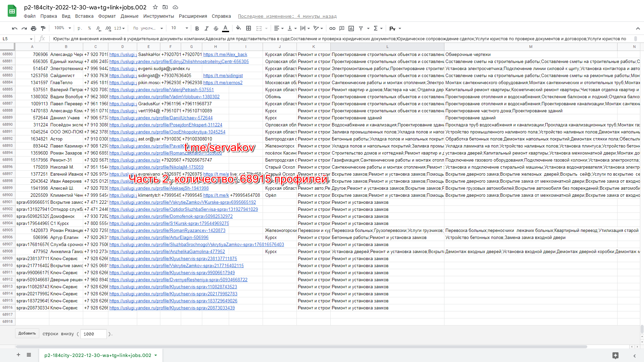Open the Данные menu
Viewport: 644px width, 362px height.
pos(129,16)
